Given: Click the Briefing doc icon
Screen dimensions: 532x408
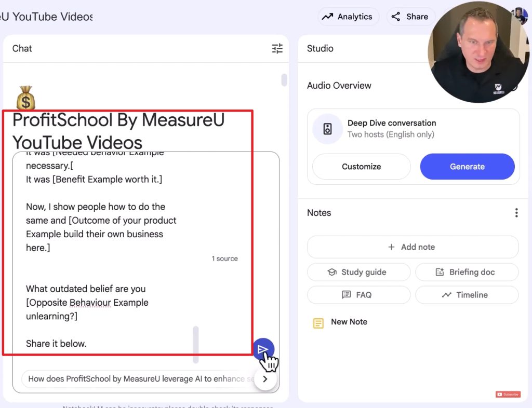Looking at the screenshot, I should coord(440,272).
